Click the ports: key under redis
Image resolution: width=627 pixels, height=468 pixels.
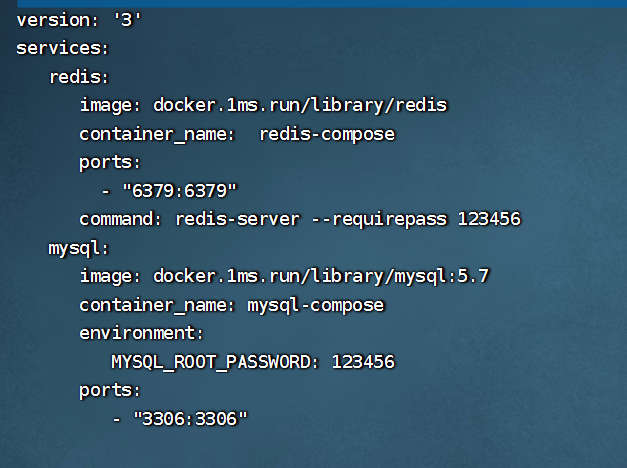pos(110,163)
